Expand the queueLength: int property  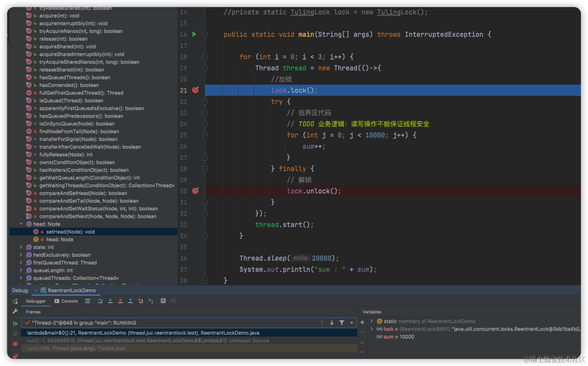(x=21, y=270)
